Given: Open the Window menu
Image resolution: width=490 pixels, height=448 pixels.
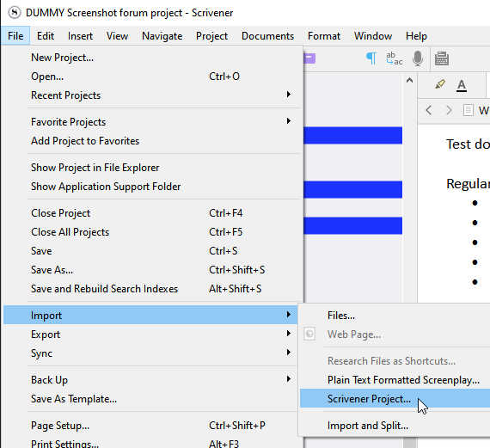Looking at the screenshot, I should (x=373, y=36).
